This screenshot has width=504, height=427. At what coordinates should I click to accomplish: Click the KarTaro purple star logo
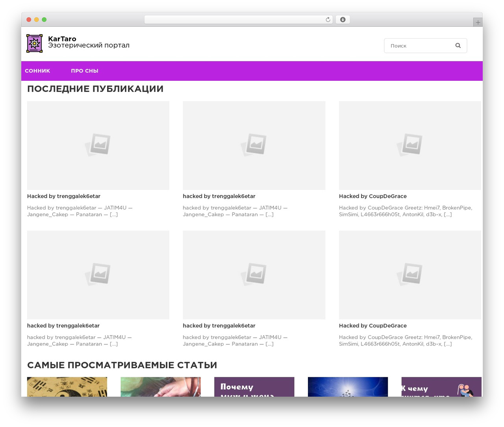click(34, 43)
